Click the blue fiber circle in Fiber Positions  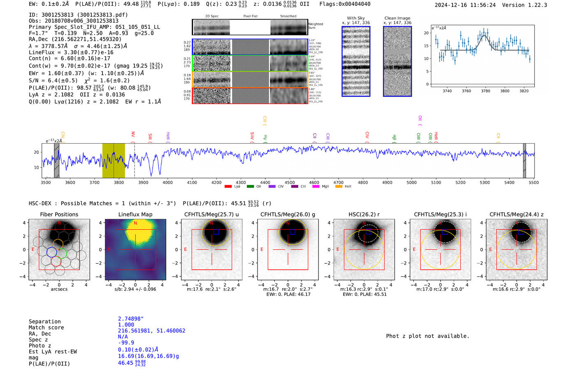[x=51, y=252]
